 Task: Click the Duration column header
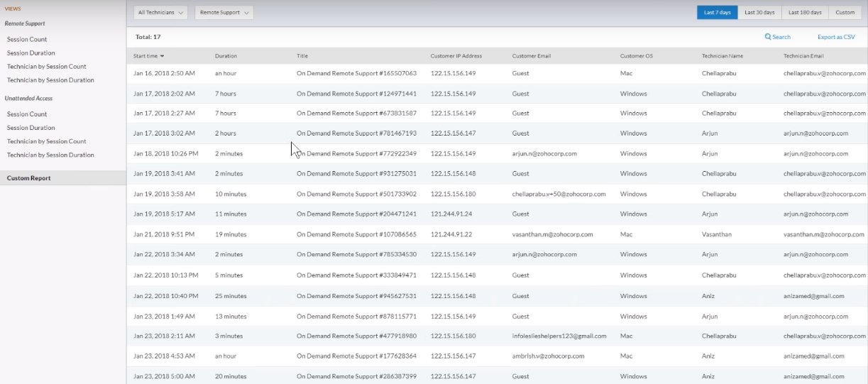pyautogui.click(x=226, y=56)
